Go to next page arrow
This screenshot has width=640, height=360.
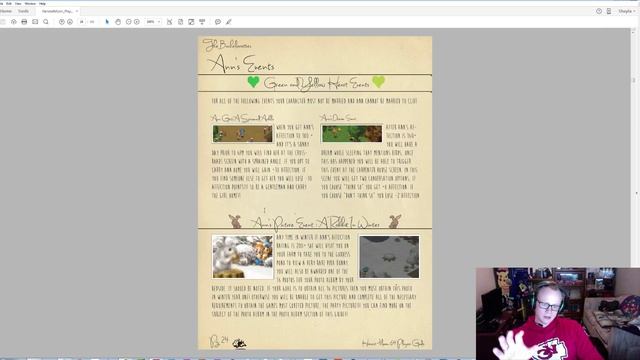(70, 22)
